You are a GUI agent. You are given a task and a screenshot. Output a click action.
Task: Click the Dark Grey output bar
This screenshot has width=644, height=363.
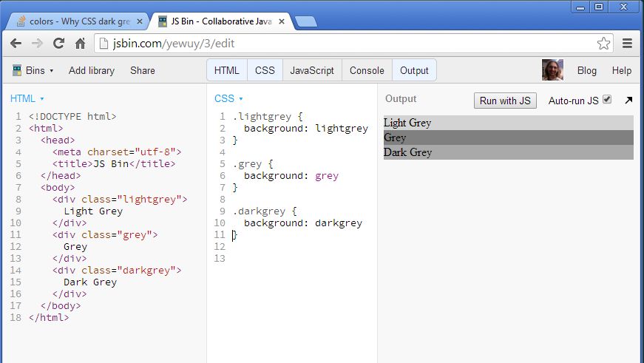coord(509,152)
